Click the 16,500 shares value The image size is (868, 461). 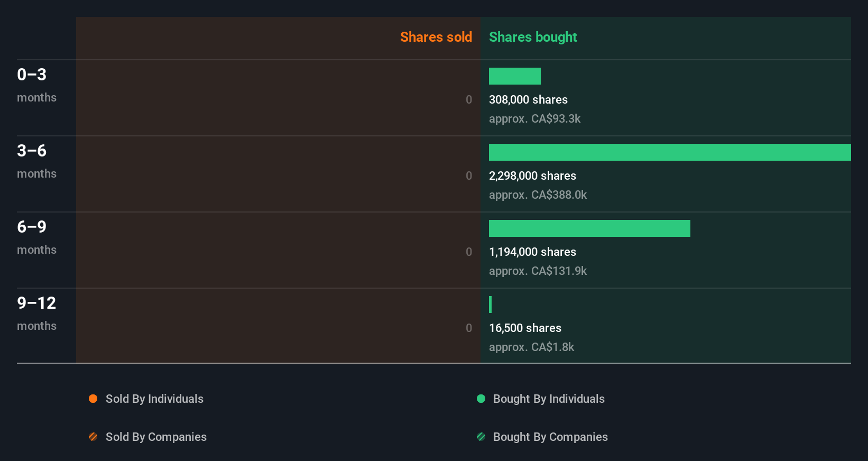525,328
